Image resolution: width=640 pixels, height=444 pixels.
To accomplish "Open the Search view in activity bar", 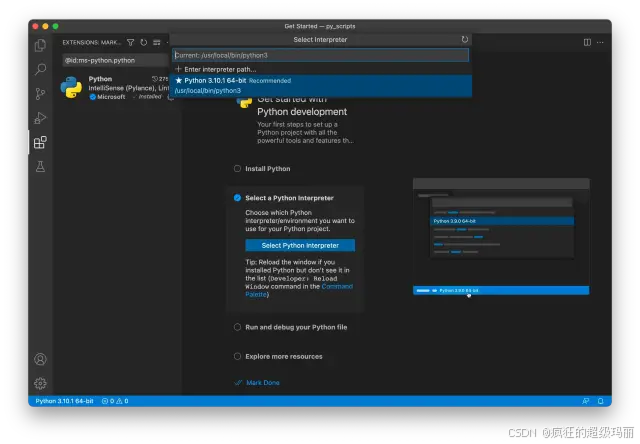I will [x=40, y=69].
